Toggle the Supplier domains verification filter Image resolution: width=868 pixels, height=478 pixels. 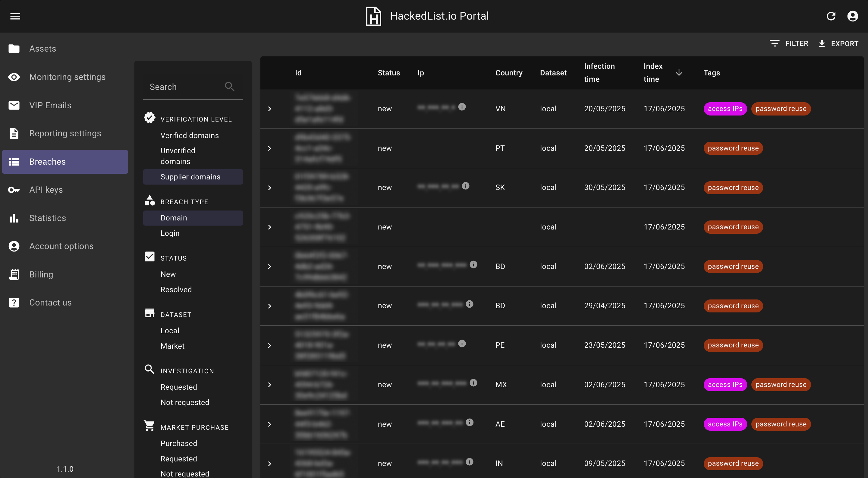point(190,177)
